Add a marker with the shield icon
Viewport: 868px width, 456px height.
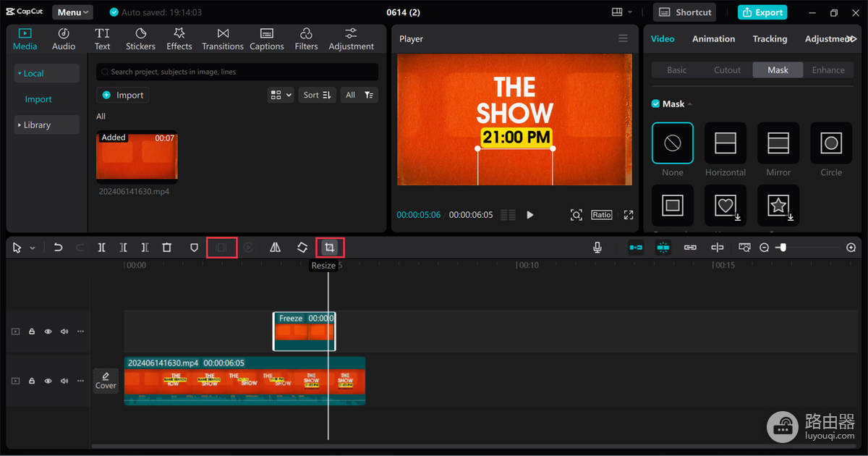tap(194, 248)
